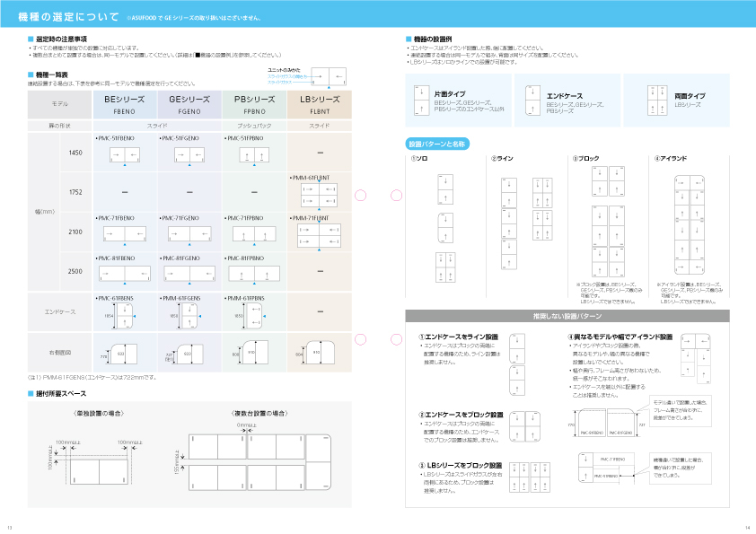Screen dimensions: 756x534
Task: Click the GEシリーズ column header
Action: (189, 105)
